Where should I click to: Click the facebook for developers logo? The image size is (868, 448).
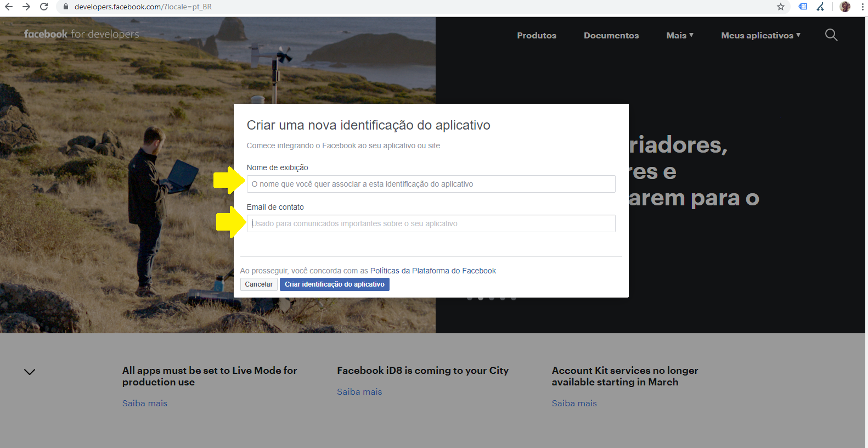[x=82, y=34]
